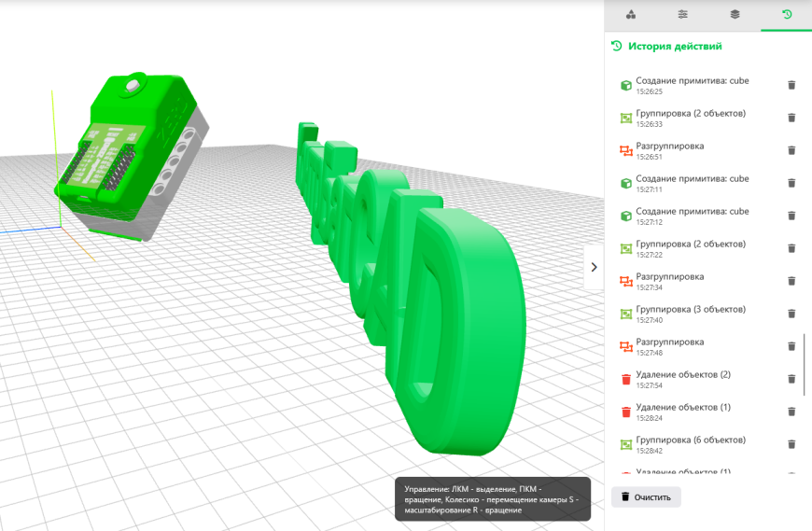Screen dimensions: 812x531
Task: Click red trash icon of entry 15:28:24
Action: (626, 412)
